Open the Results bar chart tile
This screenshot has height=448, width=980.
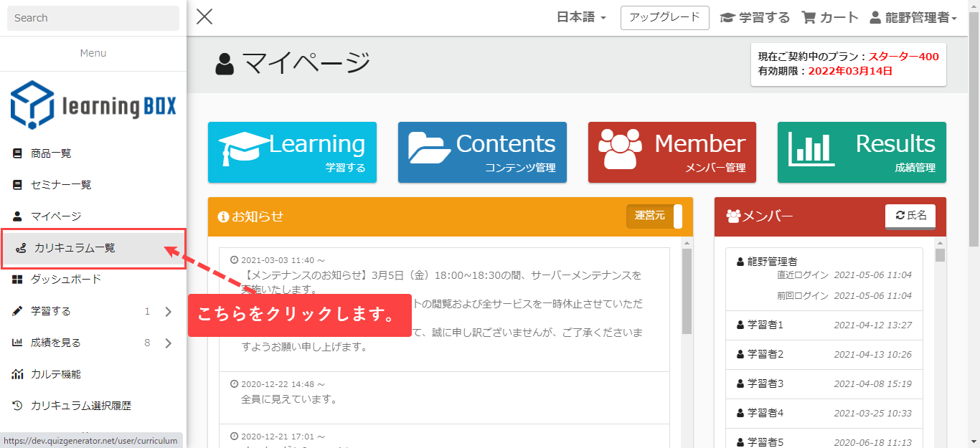pyautogui.click(x=861, y=152)
